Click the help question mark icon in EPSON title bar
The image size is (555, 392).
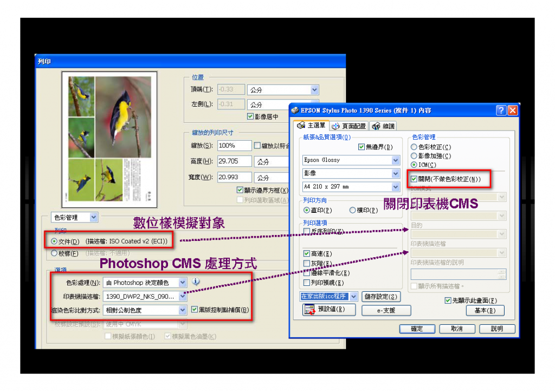pos(501,110)
